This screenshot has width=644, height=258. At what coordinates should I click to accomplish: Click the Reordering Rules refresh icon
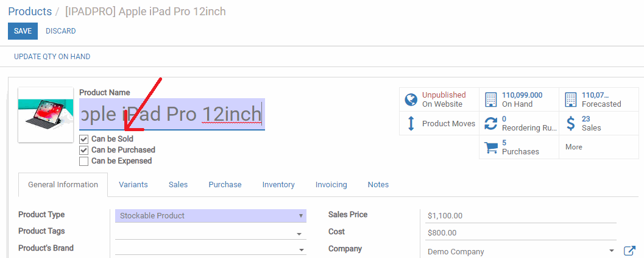pyautogui.click(x=491, y=123)
